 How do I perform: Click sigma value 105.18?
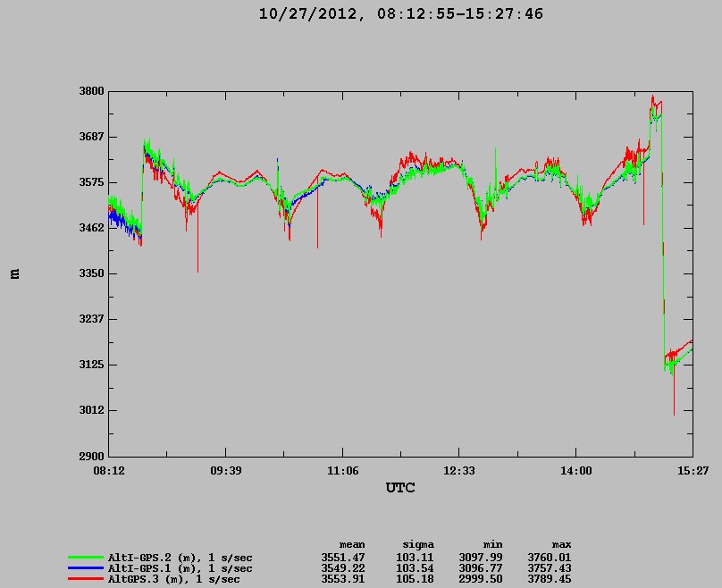point(415,579)
